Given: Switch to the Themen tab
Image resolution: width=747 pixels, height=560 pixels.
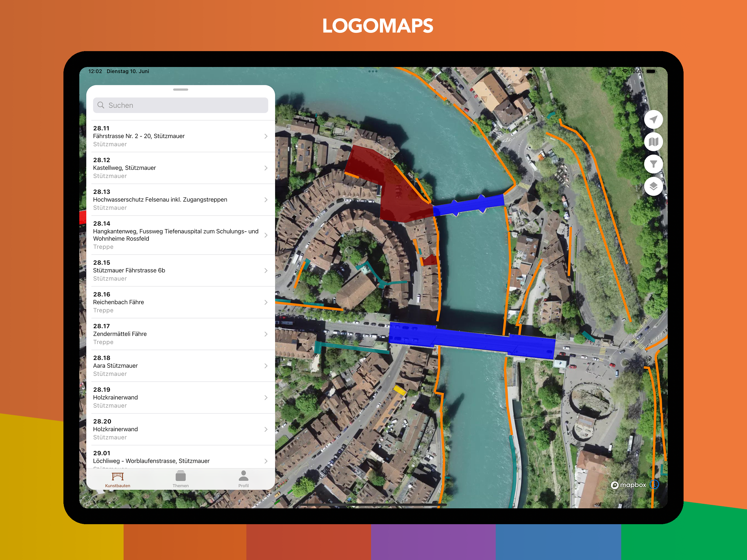Looking at the screenshot, I should point(181,480).
